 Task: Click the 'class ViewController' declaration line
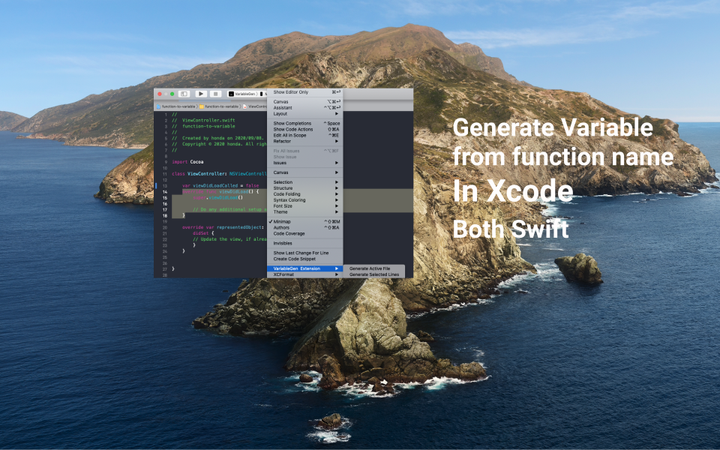(219, 174)
